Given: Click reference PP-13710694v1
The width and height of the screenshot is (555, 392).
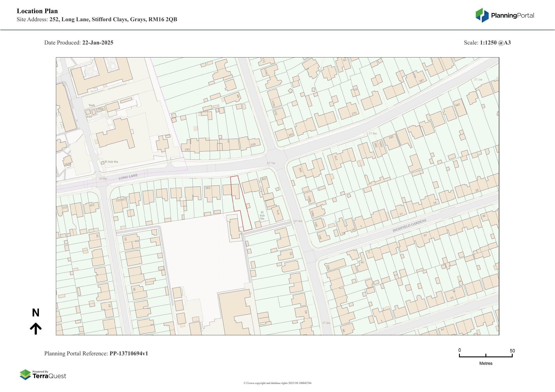Looking at the screenshot, I should coord(129,354).
